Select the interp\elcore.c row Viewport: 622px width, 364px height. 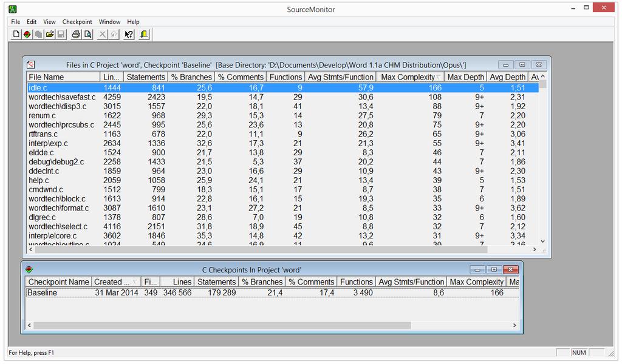coord(283,235)
